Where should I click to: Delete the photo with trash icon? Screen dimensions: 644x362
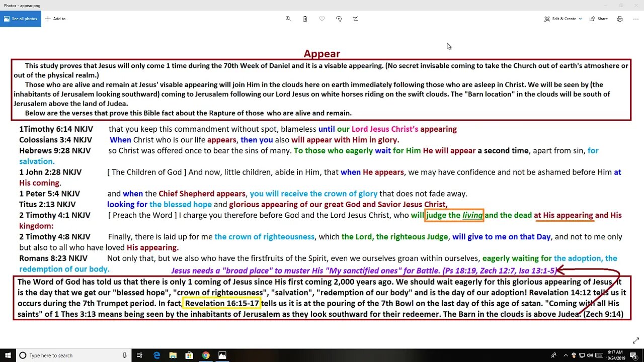[305, 19]
